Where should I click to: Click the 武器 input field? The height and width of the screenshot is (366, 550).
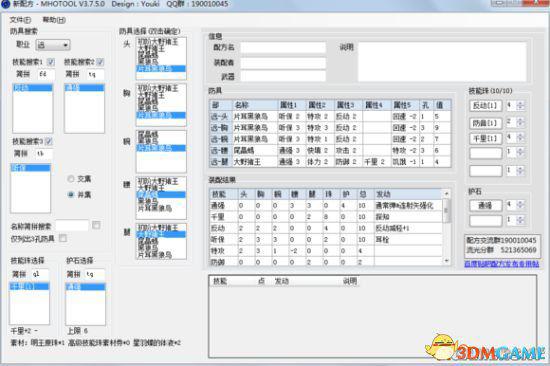click(x=283, y=76)
